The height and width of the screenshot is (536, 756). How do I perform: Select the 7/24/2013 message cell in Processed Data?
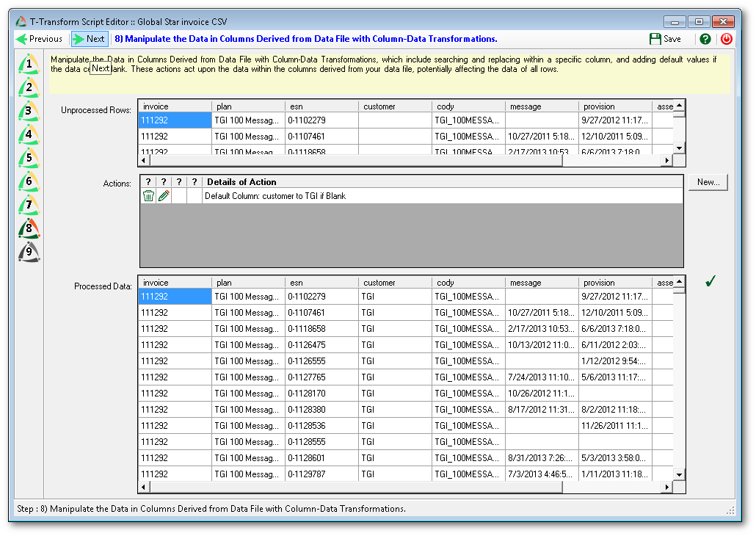pyautogui.click(x=542, y=377)
